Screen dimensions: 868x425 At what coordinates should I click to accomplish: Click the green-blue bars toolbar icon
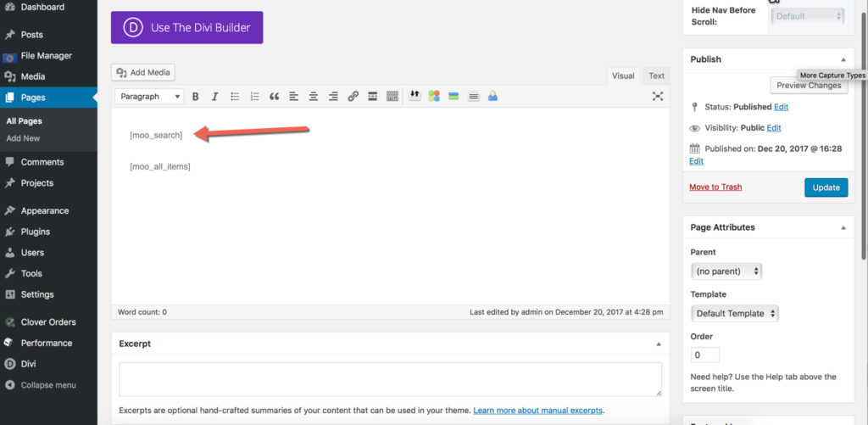[x=453, y=96]
